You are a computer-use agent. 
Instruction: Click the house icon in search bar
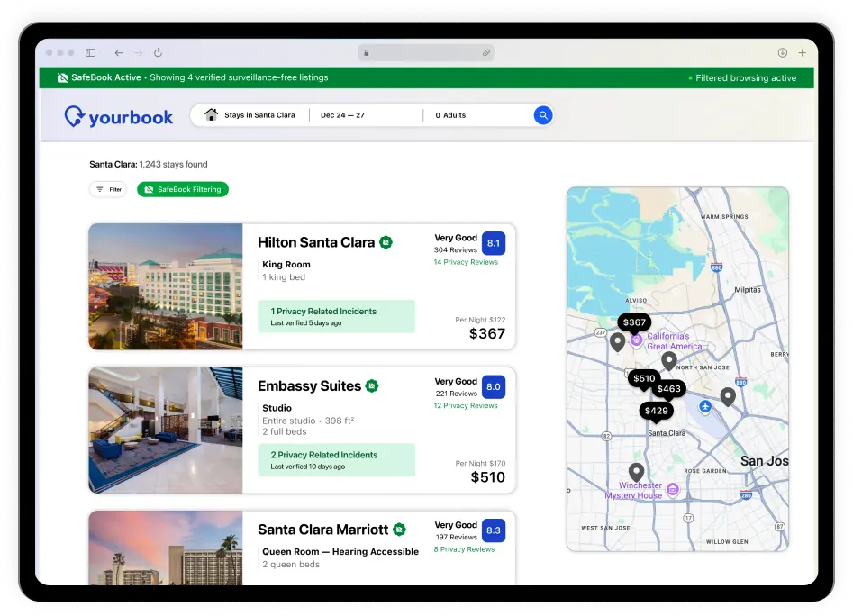[211, 114]
